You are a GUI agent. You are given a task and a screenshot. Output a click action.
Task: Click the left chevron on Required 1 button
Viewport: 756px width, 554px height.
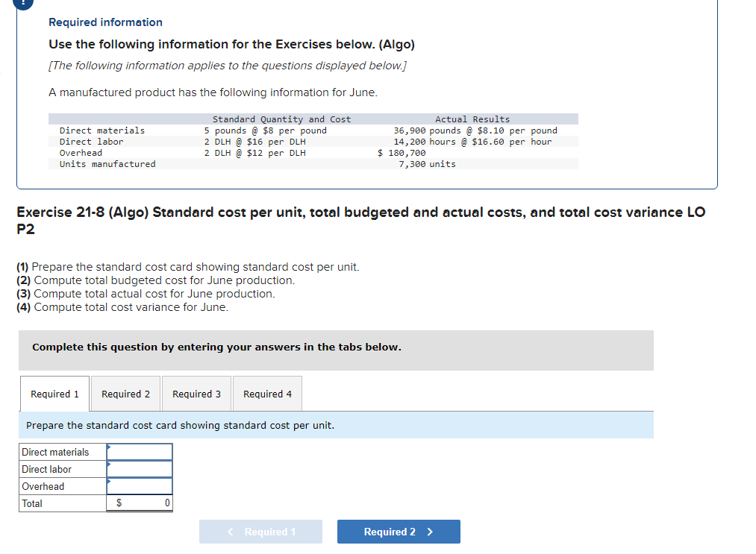(x=231, y=532)
